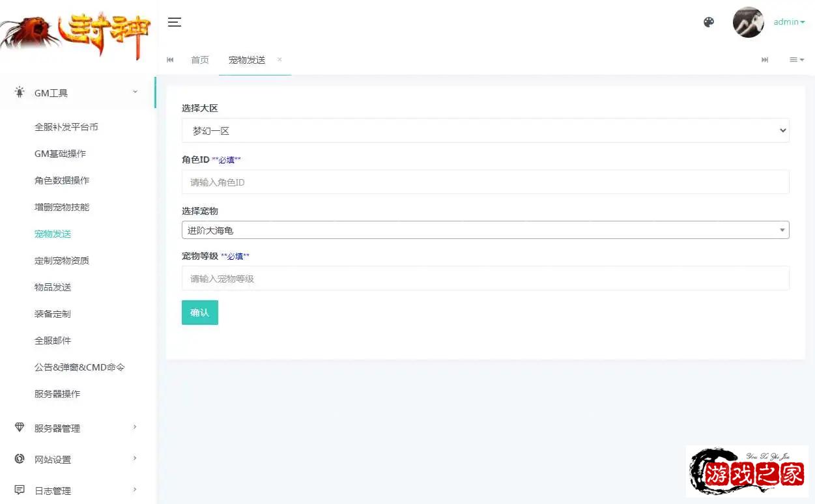The height and width of the screenshot is (504, 815).
Task: Click the admin avatar picture
Action: pyautogui.click(x=748, y=22)
